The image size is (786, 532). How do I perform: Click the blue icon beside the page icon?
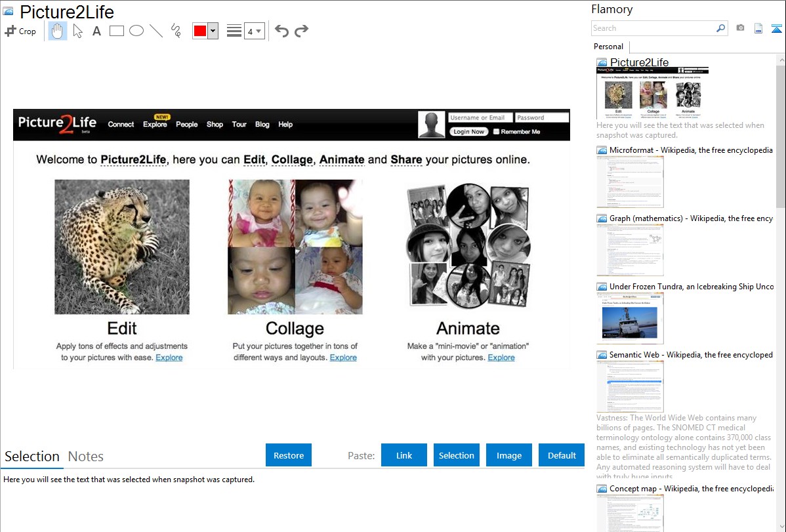[776, 28]
